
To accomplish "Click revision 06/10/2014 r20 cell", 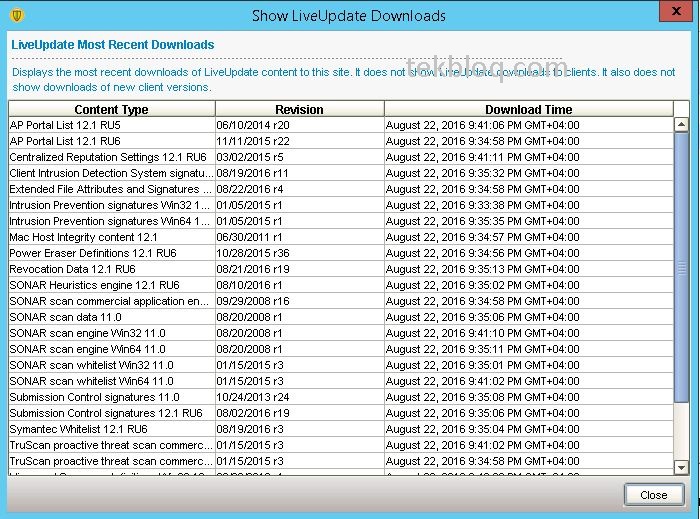I will coord(300,125).
